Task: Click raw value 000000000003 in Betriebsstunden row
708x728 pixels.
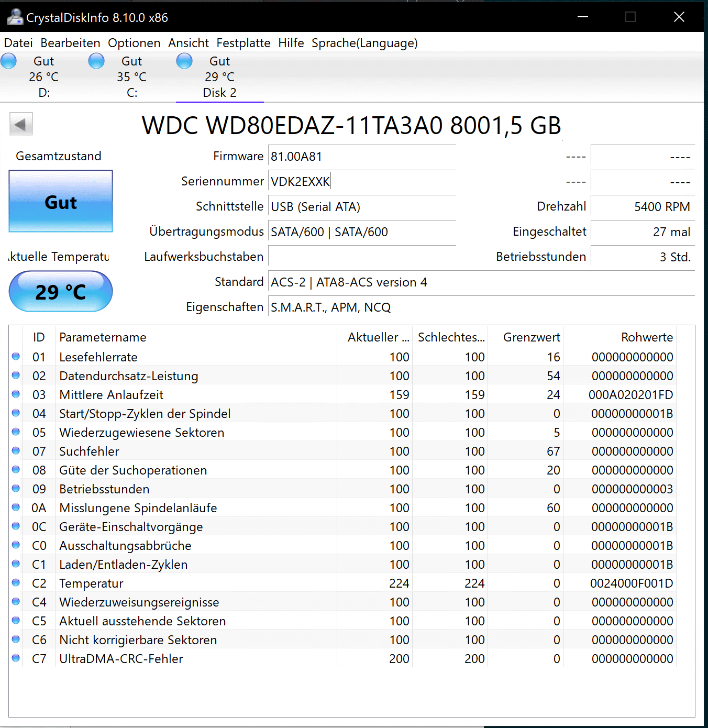Action: pyautogui.click(x=633, y=489)
